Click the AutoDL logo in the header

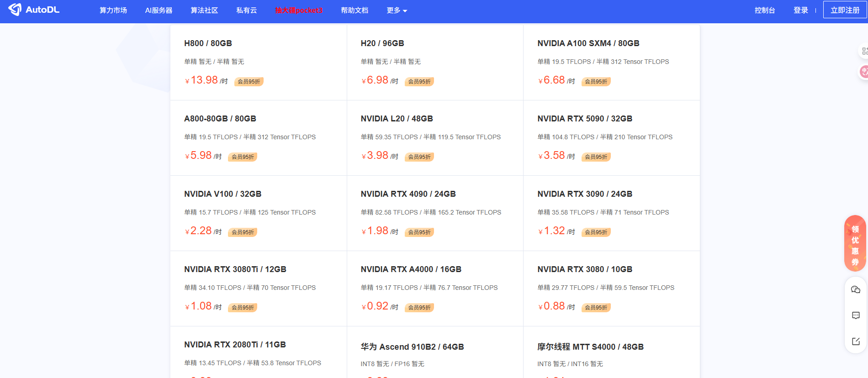pyautogui.click(x=34, y=10)
